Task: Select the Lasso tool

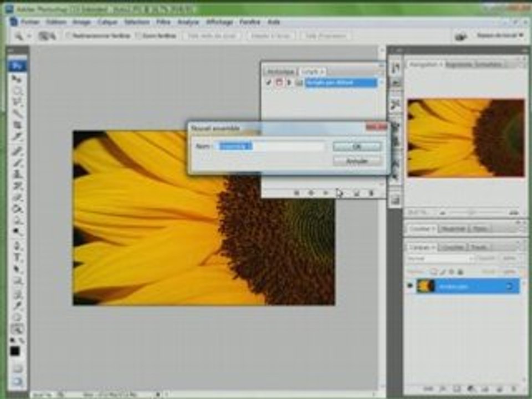Action: tap(16, 103)
